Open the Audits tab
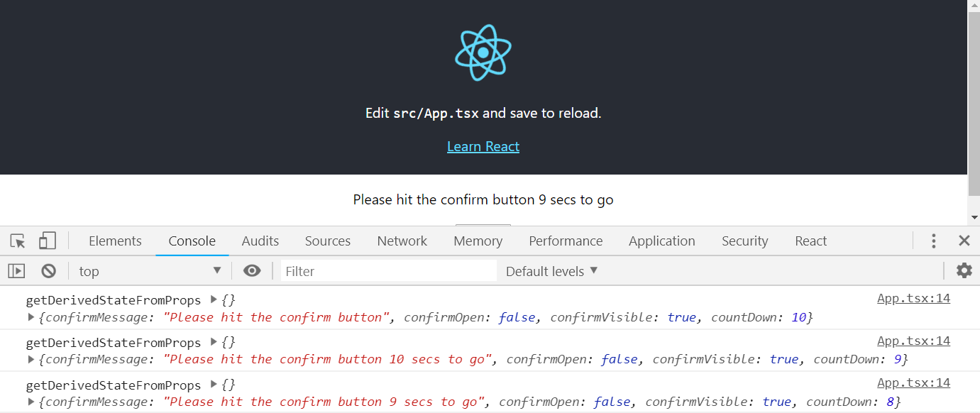The width and height of the screenshot is (980, 413). tap(260, 241)
